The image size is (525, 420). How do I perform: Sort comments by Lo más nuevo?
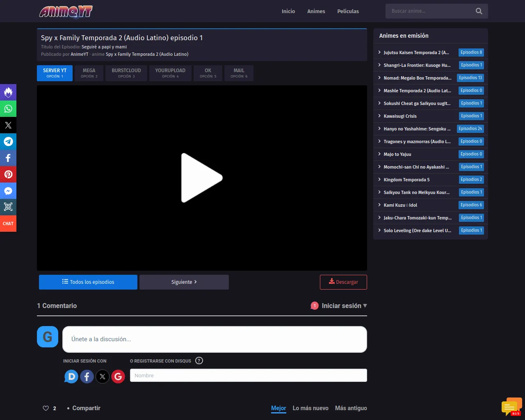310,408
